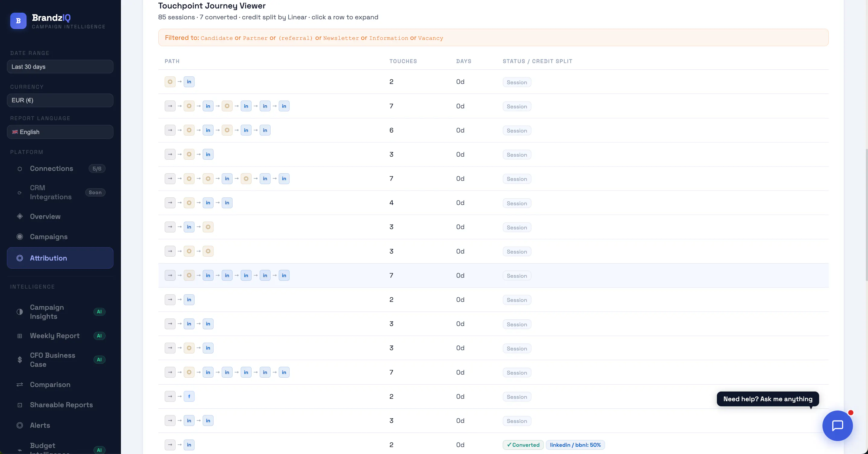Click the TOUCHES column header
Viewport: 868px width, 454px height.
click(403, 61)
